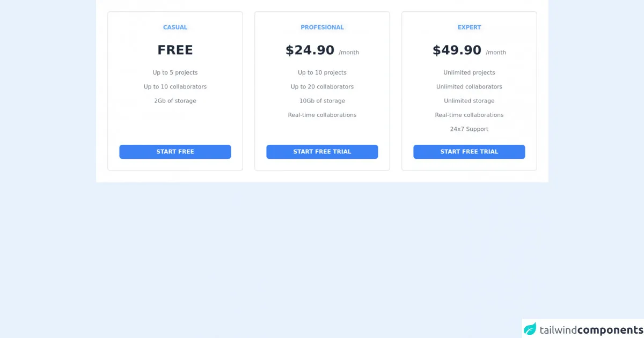Click the "10Gb of storage" feature
This screenshot has height=338, width=644.
click(x=322, y=101)
